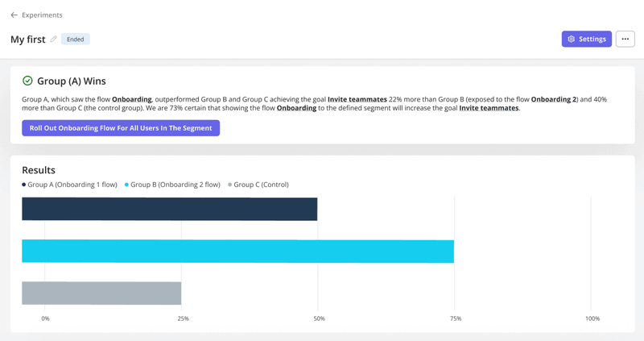
Task: Click the back arrow next to Experiments
Action: (14, 15)
